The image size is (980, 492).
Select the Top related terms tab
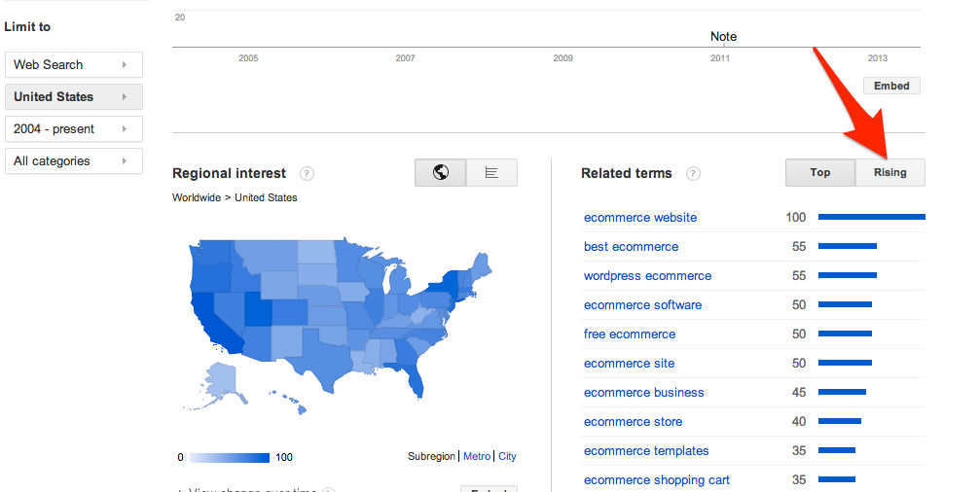click(x=820, y=173)
